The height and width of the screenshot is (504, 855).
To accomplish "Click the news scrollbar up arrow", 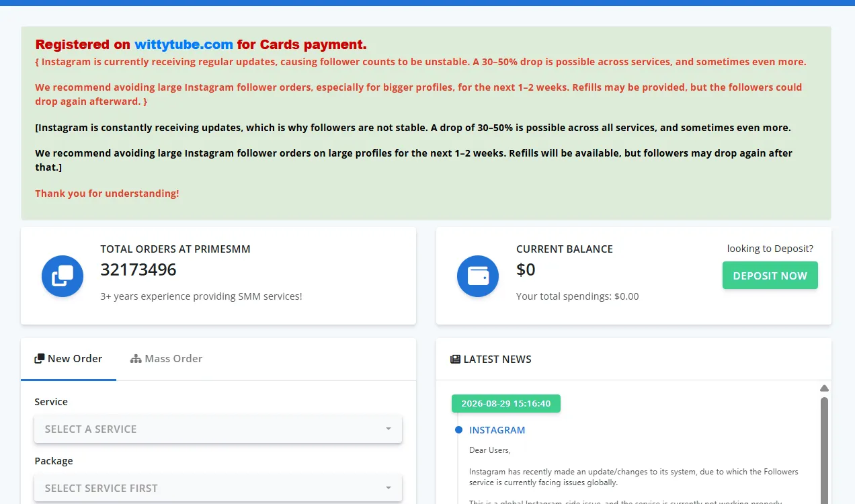I will [x=824, y=388].
